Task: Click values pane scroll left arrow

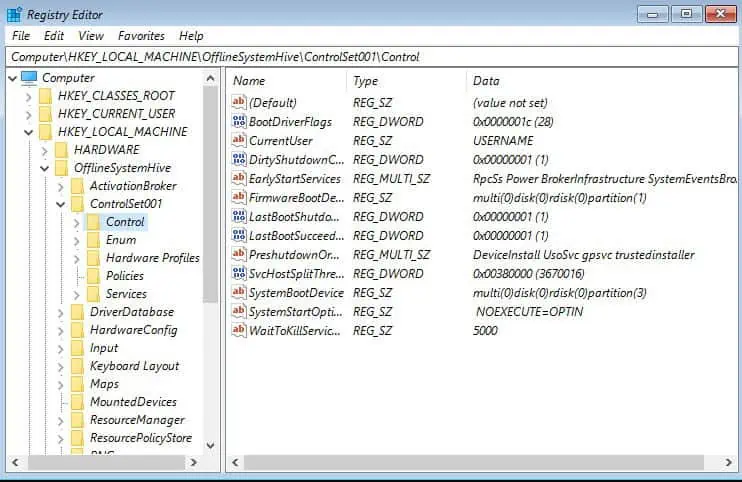Action: click(x=236, y=462)
